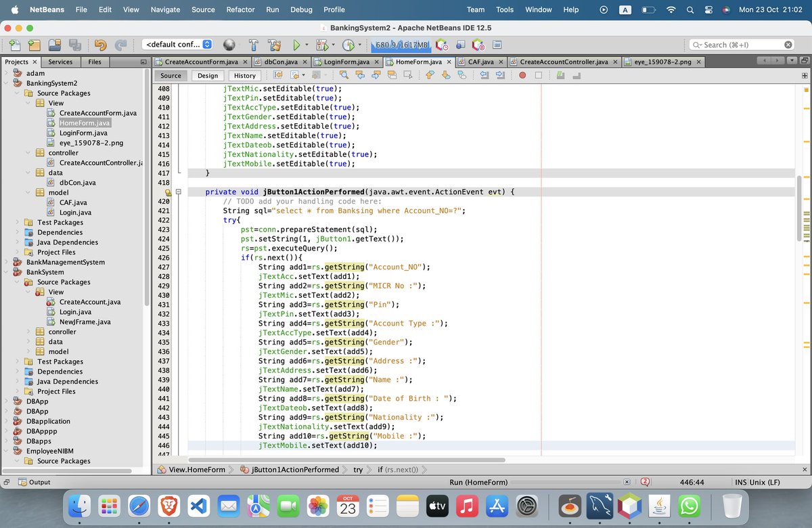The height and width of the screenshot is (528, 812).
Task: Click the Find Selection magnifier in editor toolbar
Action: point(343,75)
